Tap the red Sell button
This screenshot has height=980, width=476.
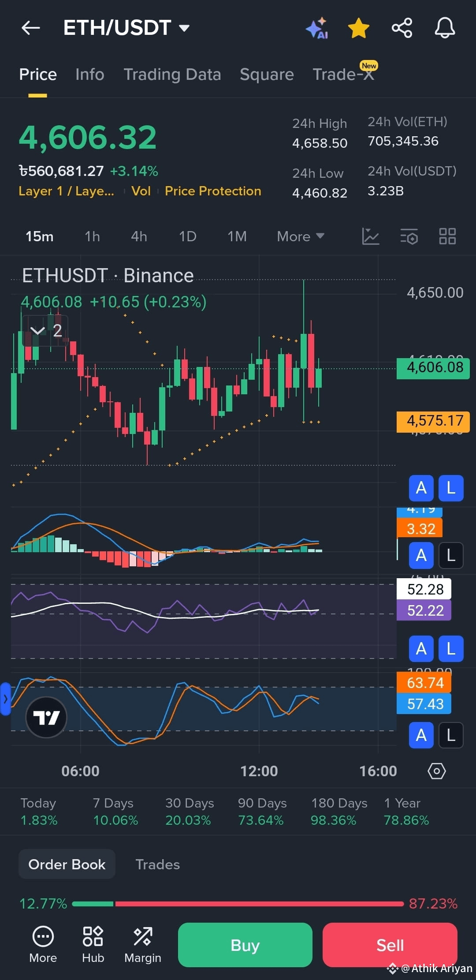390,945
